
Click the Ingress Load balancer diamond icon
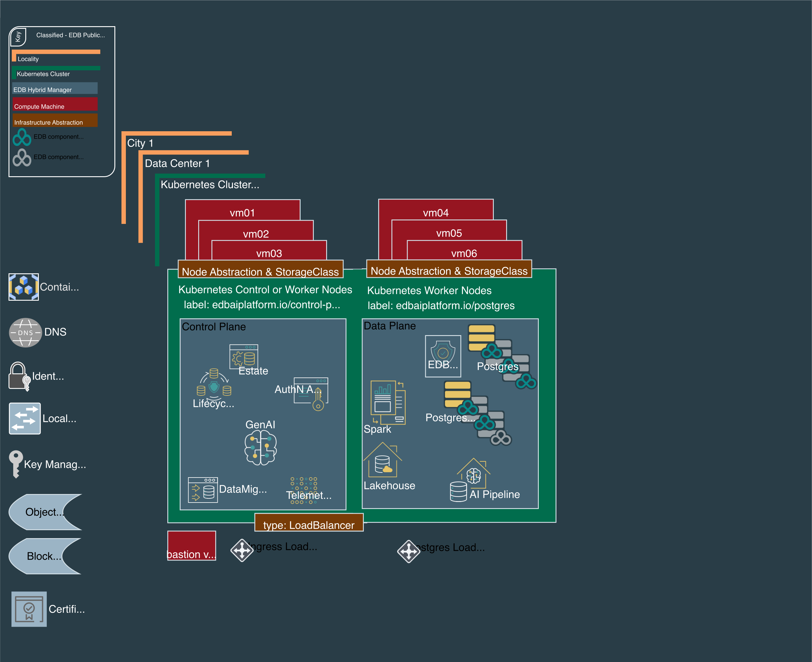242,550
